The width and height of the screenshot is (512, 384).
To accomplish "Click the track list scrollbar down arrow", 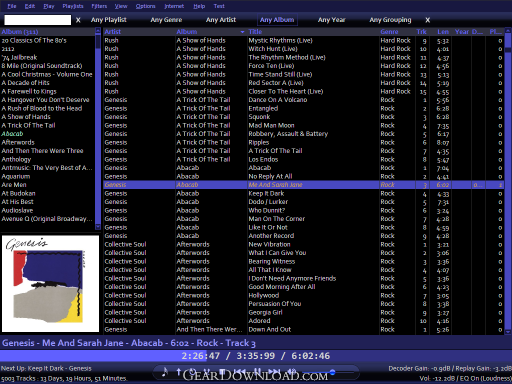I will pyautogui.click(x=508, y=332).
